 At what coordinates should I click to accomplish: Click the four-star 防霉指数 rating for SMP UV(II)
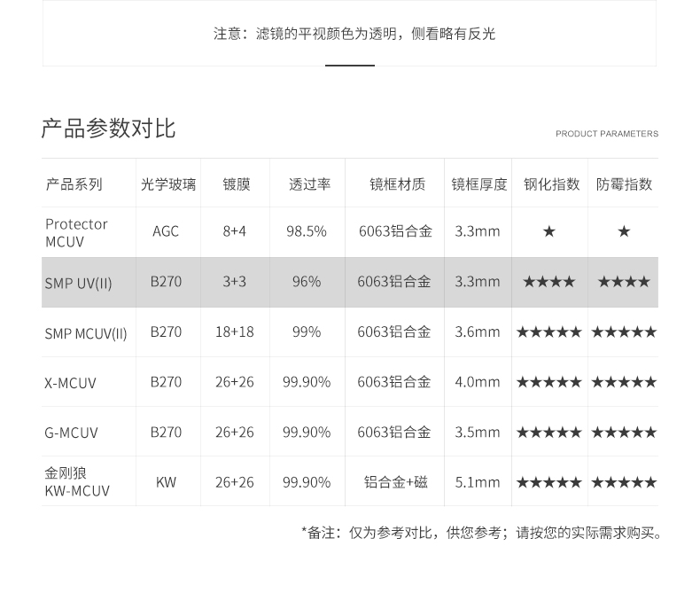click(624, 282)
